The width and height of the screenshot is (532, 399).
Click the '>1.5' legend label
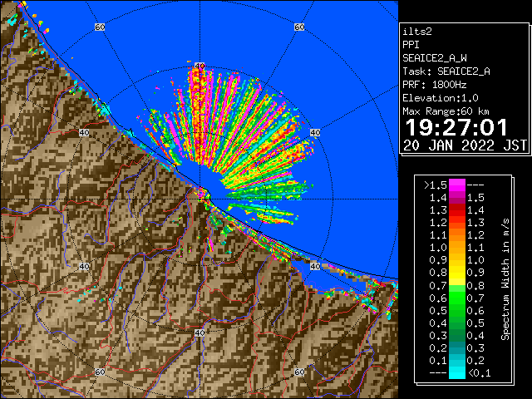point(435,185)
